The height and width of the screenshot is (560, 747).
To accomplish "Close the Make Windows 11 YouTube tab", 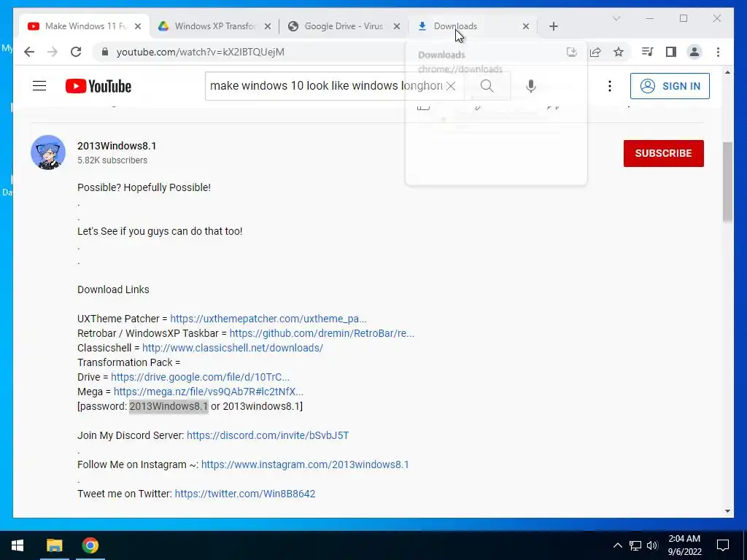I will click(138, 26).
